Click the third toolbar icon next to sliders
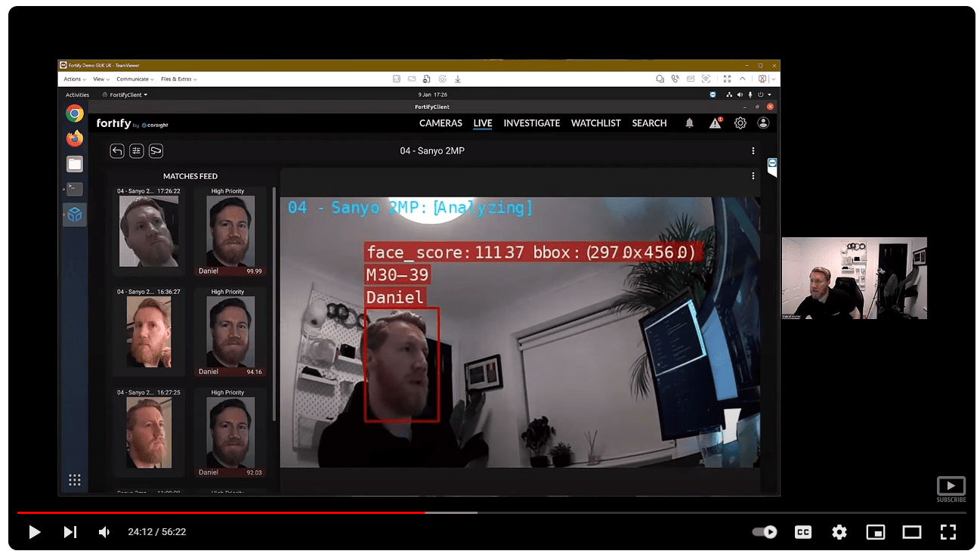The height and width of the screenshot is (554, 980). coord(156,151)
